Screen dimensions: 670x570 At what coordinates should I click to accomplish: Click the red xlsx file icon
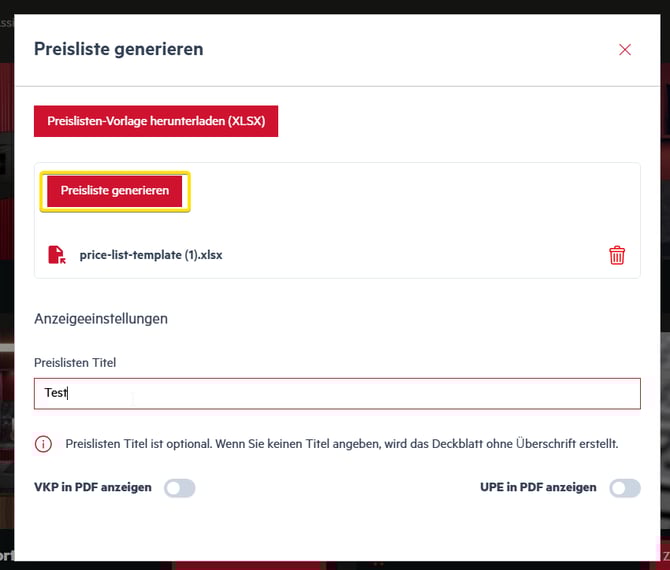coord(57,255)
